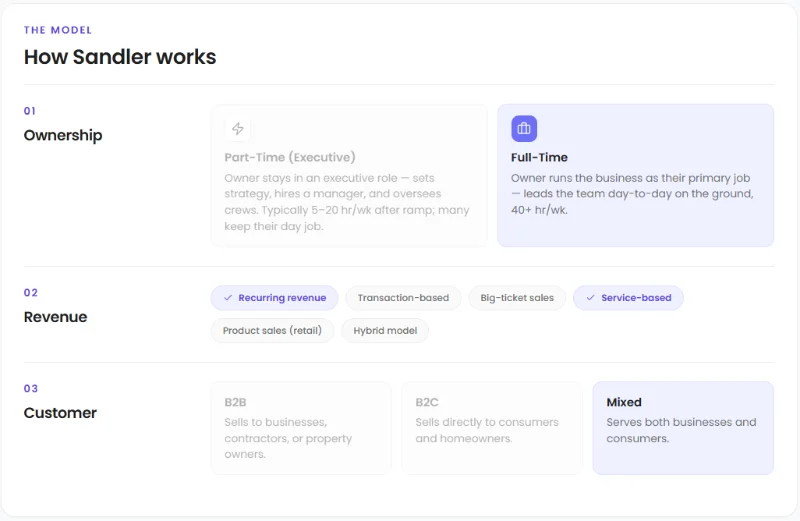The height and width of the screenshot is (521, 800).
Task: Click 'Owner stays in an executive role' description
Action: [347, 202]
